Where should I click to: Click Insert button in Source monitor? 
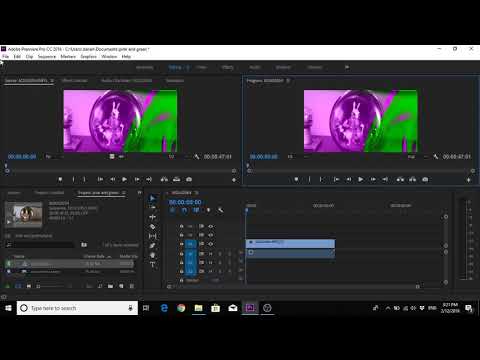[164, 179]
